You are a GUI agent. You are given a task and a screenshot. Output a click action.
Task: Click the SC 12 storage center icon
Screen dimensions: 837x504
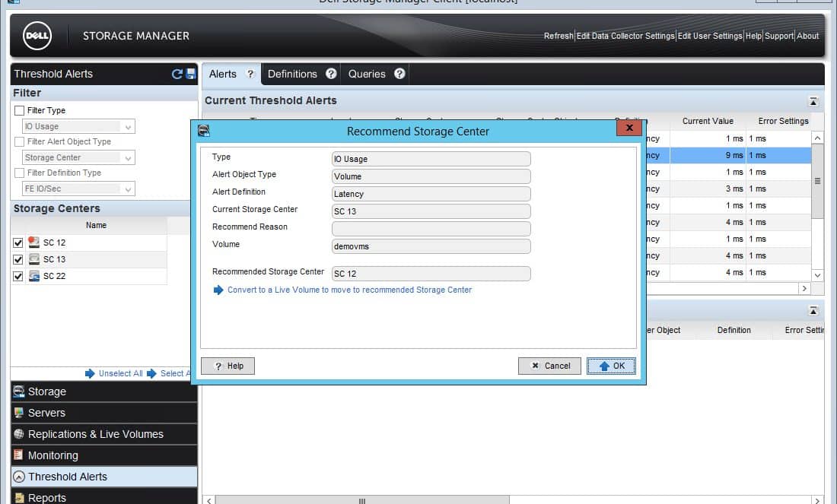coord(33,242)
